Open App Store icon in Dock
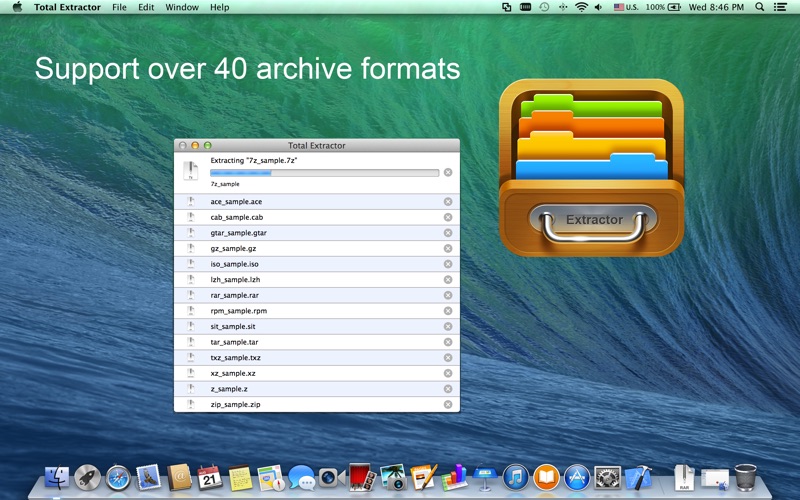 [577, 478]
